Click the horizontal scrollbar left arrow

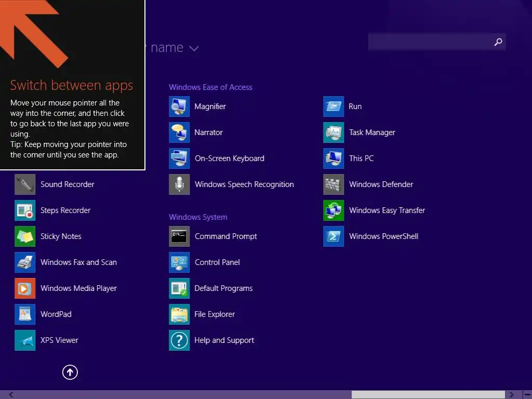(x=11, y=395)
